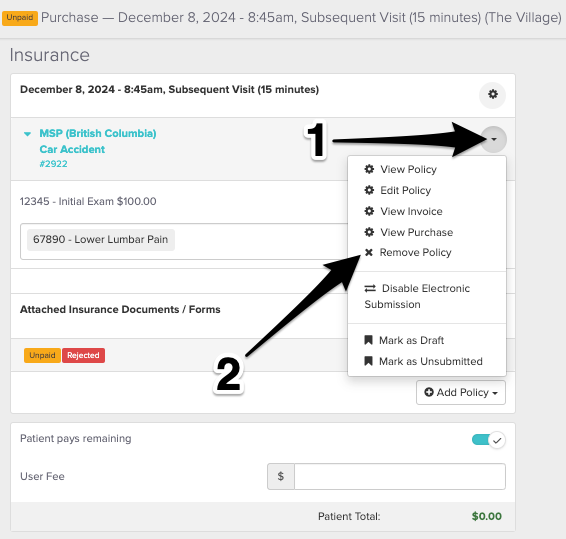
Task: Open the policy dropdown caret button
Action: coord(493,139)
